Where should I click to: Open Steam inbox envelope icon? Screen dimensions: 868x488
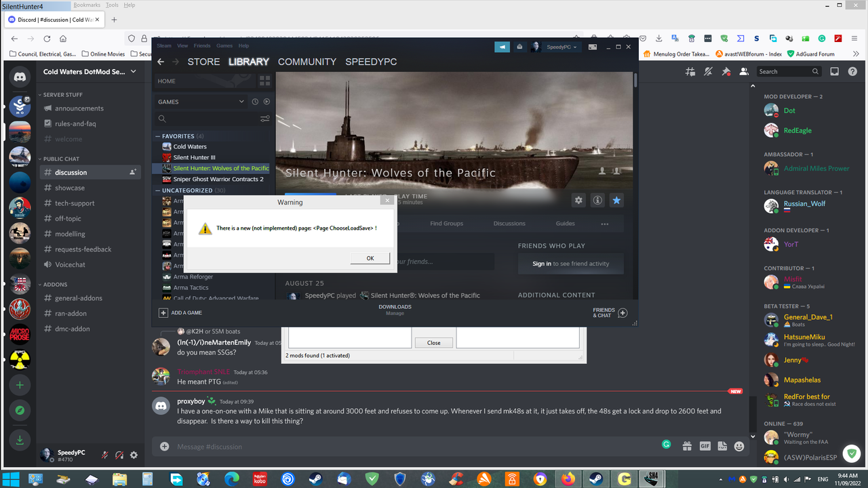[x=519, y=47]
